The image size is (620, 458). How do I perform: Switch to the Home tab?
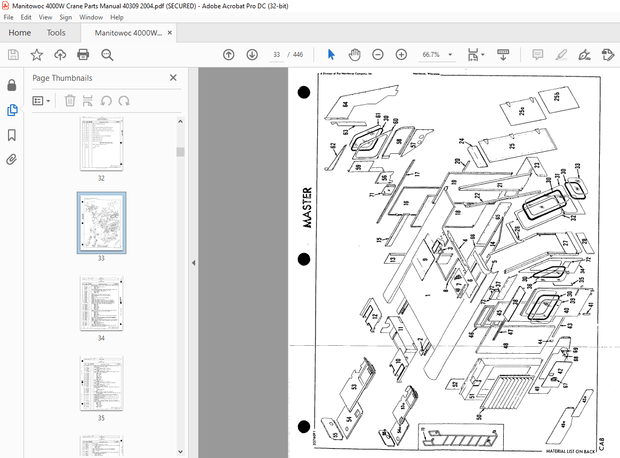tap(20, 33)
